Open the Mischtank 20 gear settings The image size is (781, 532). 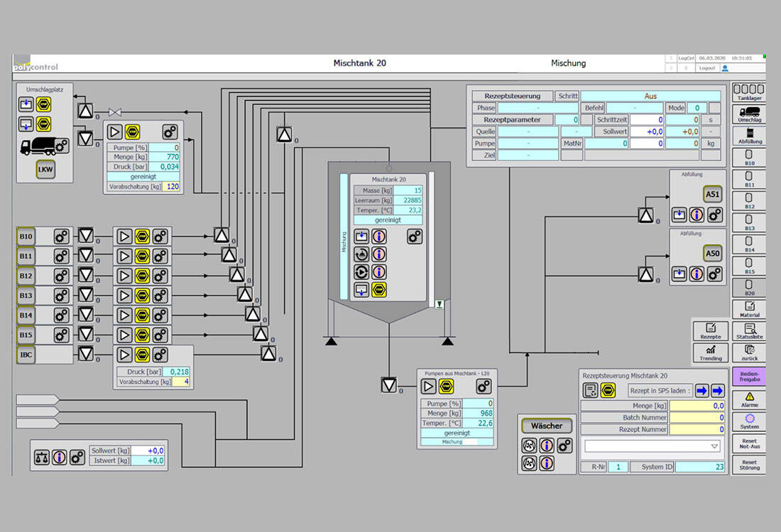(x=415, y=236)
